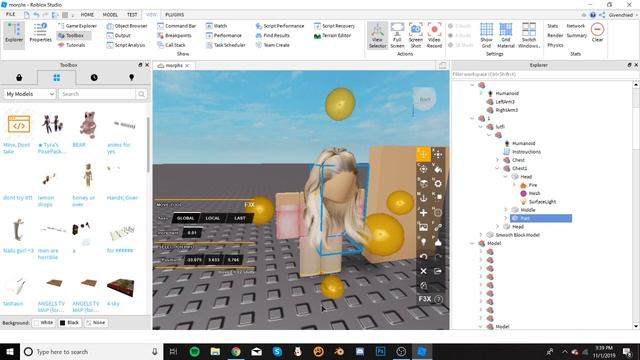Set F3X move axes to LAST

tap(240, 218)
